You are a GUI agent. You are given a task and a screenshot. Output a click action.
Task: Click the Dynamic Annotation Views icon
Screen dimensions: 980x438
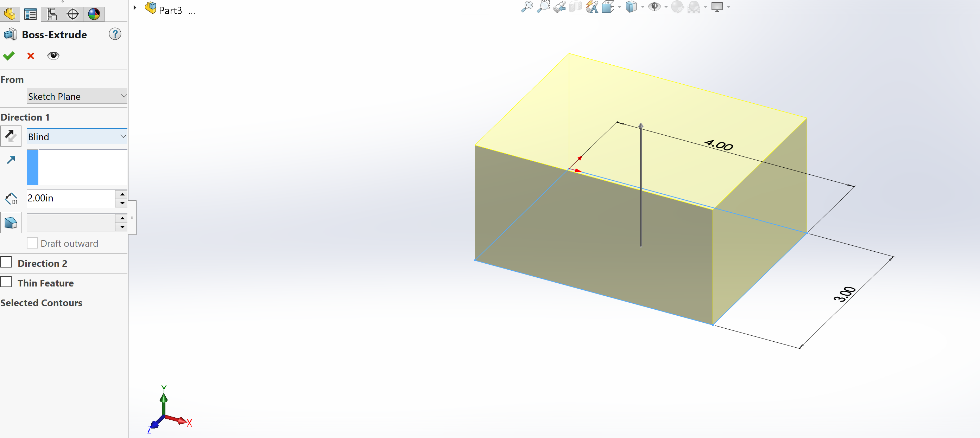pyautogui.click(x=592, y=7)
